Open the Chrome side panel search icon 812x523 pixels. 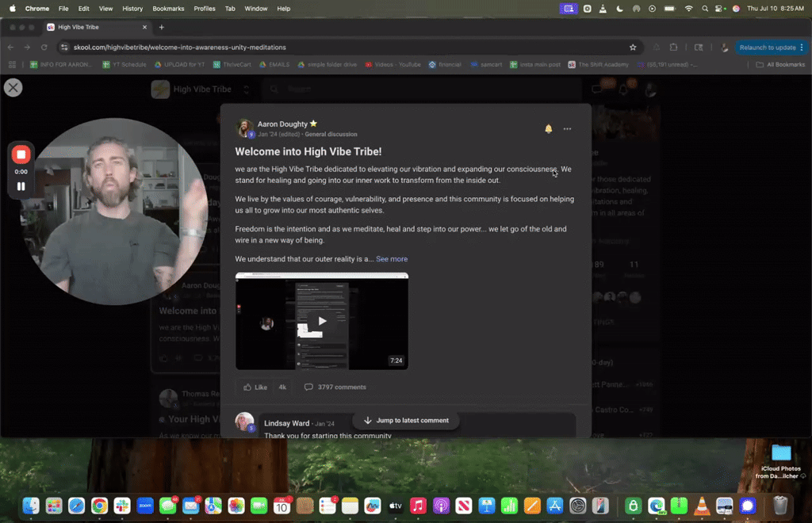coord(699,47)
